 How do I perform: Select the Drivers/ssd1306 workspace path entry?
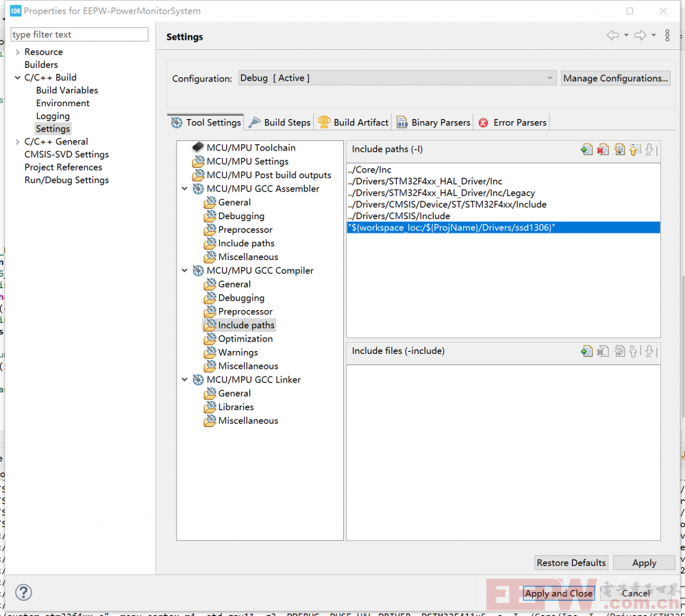tap(503, 227)
